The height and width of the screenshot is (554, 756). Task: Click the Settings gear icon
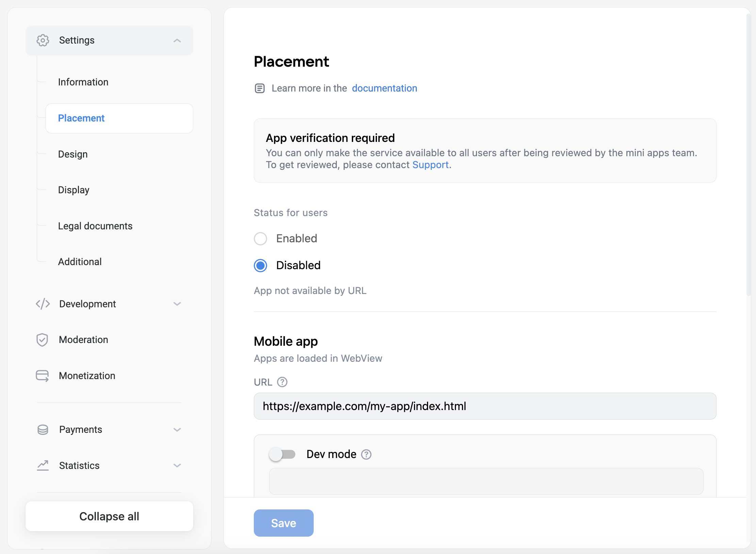pyautogui.click(x=43, y=40)
